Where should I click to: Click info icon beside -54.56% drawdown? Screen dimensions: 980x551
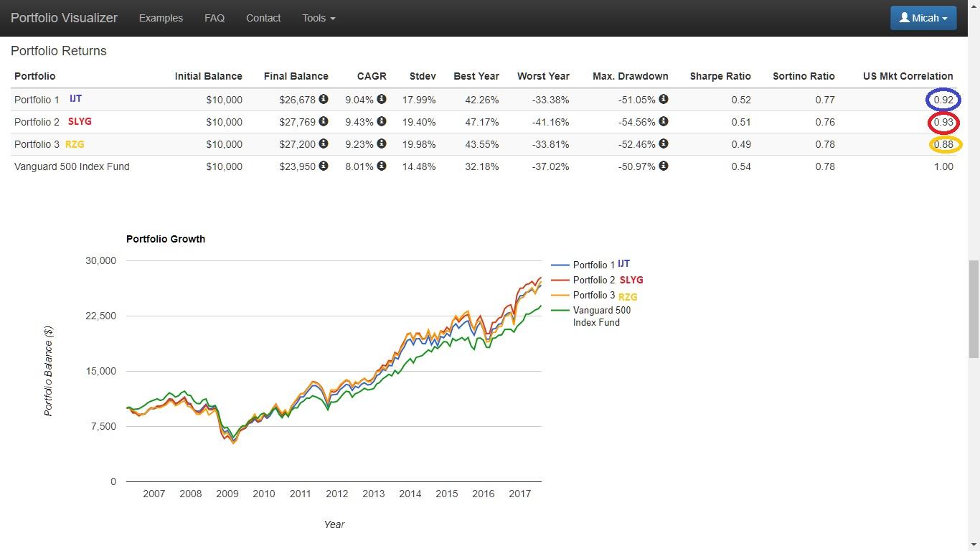click(664, 121)
